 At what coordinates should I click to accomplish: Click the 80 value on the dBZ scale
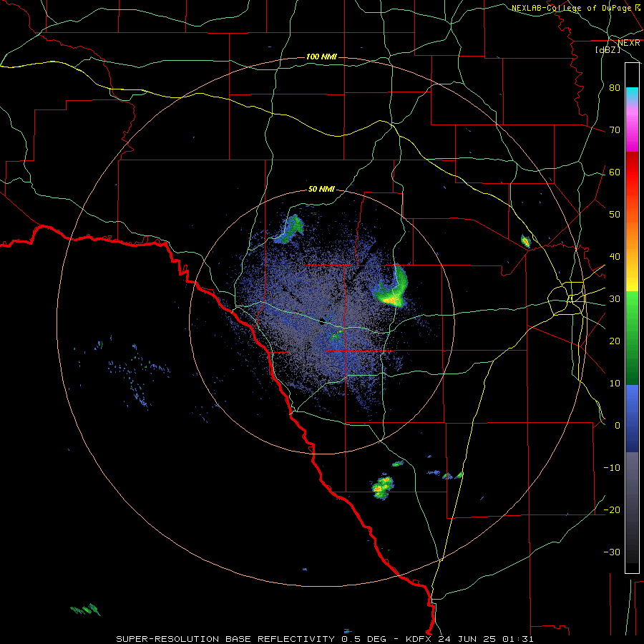point(615,87)
